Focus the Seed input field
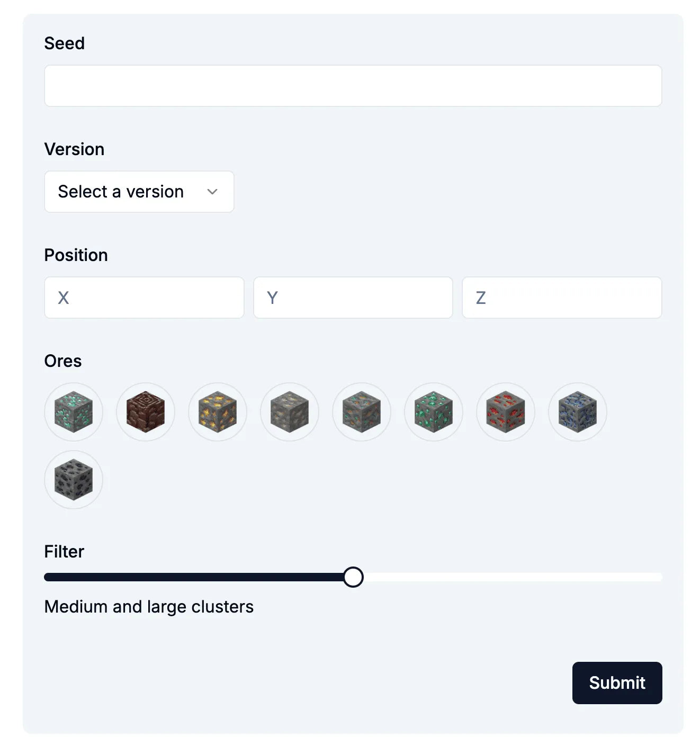 353,86
